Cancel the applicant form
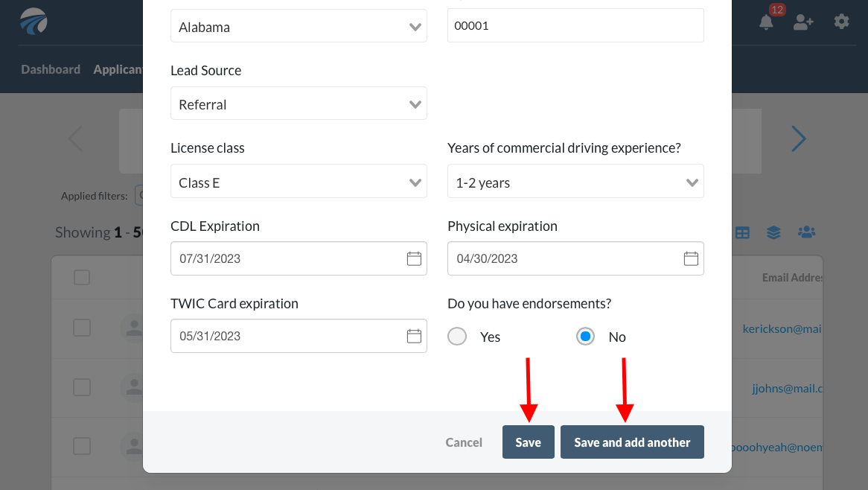868x490 pixels. 464,442
